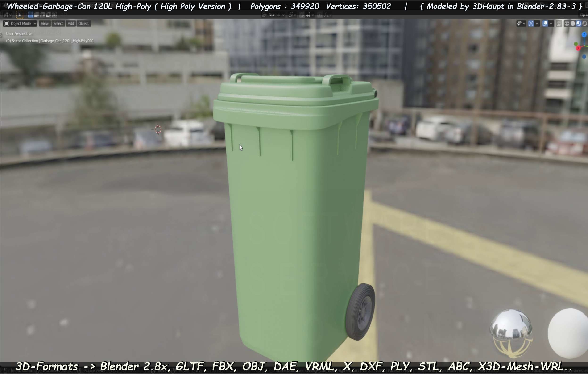Click the red X axis gizmo handle
The height and width of the screenshot is (374, 588).
click(x=578, y=48)
